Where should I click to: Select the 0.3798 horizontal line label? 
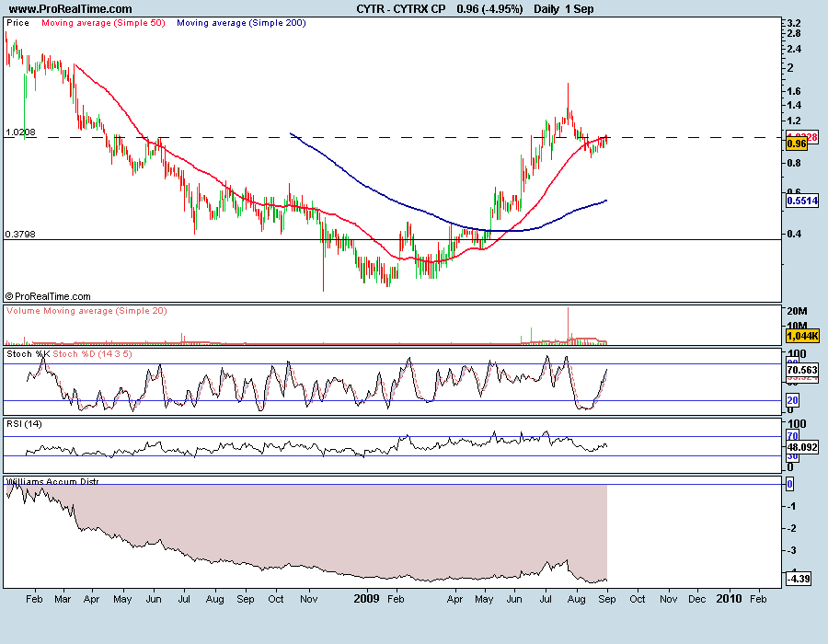[x=20, y=235]
